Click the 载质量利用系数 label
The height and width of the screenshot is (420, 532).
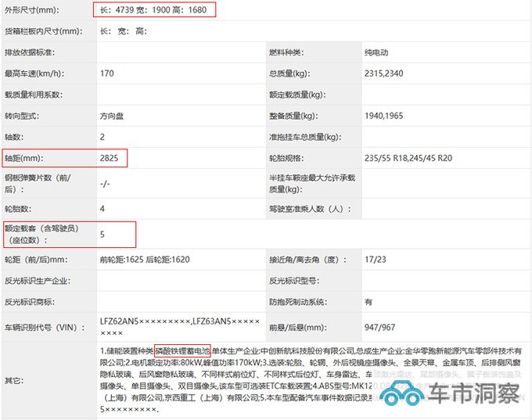coord(33,95)
